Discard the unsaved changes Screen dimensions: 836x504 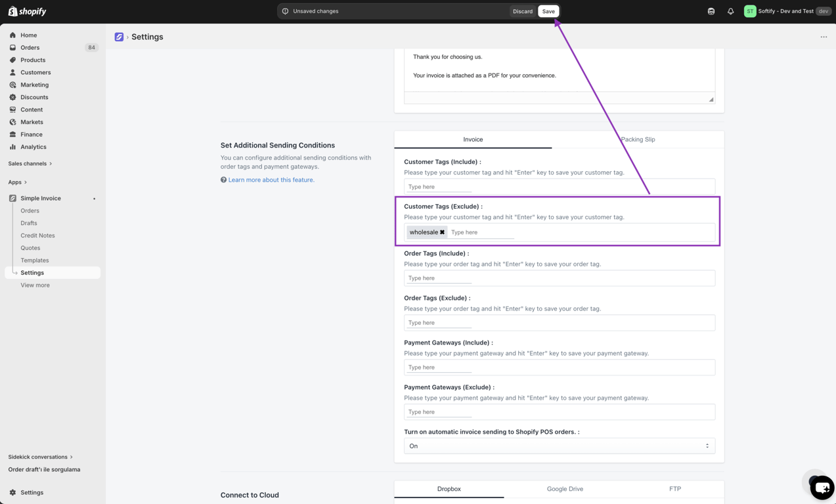pyautogui.click(x=523, y=11)
